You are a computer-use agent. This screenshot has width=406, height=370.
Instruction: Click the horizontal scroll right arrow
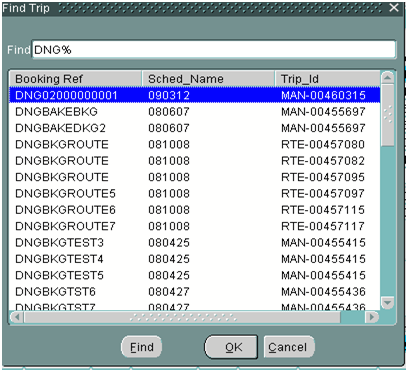tap(372, 317)
